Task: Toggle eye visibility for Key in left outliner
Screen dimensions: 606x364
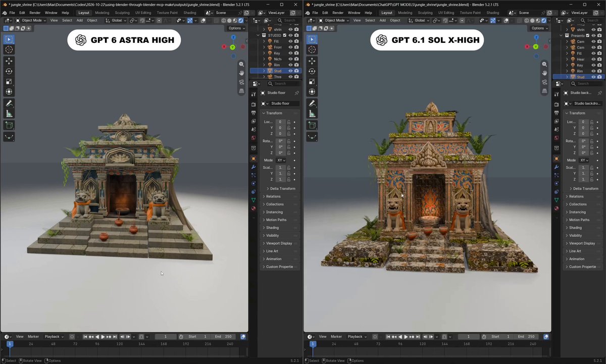Action: [x=290, y=53]
